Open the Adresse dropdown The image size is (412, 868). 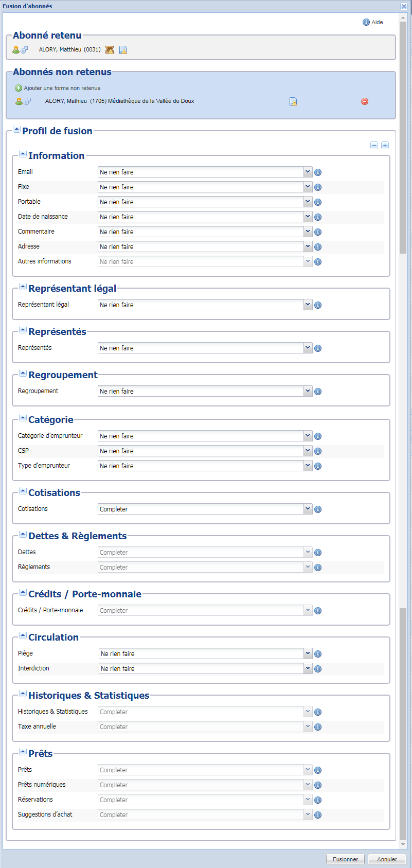pyautogui.click(x=308, y=246)
